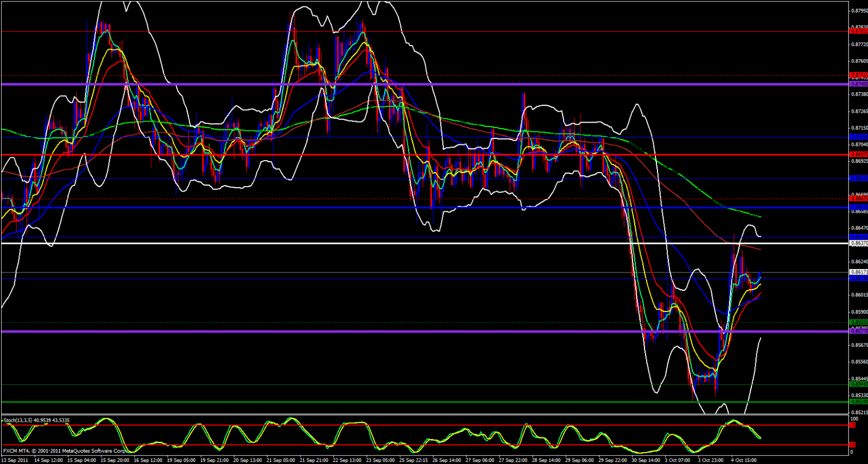
Task: Select the purple 0.8745 price label
Action: [x=858, y=84]
